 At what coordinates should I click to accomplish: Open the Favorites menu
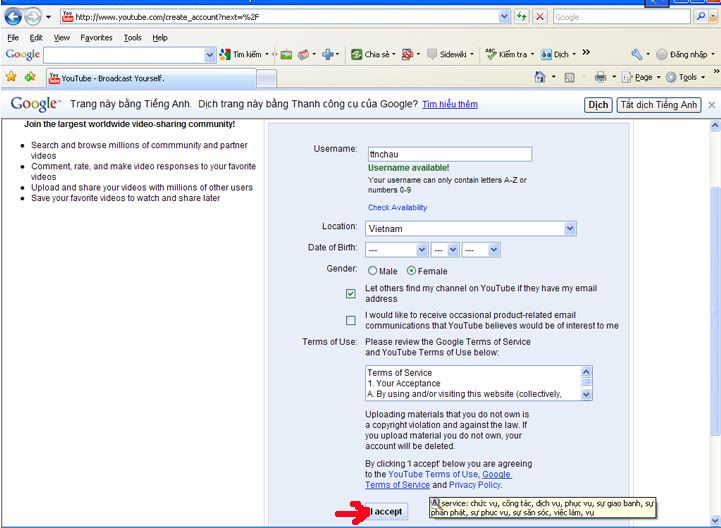pyautogui.click(x=96, y=38)
